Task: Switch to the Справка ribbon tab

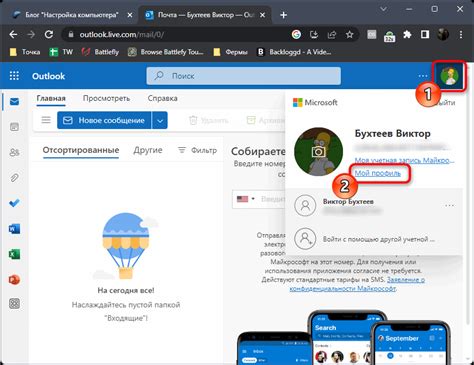Action: [163, 98]
